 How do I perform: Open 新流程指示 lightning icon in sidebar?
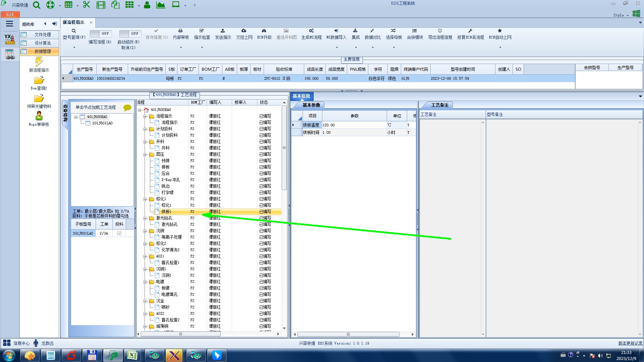pos(39,62)
